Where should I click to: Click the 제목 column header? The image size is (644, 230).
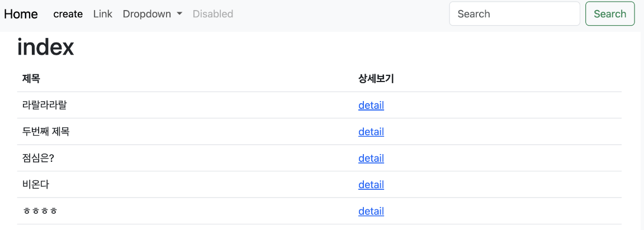click(x=31, y=79)
